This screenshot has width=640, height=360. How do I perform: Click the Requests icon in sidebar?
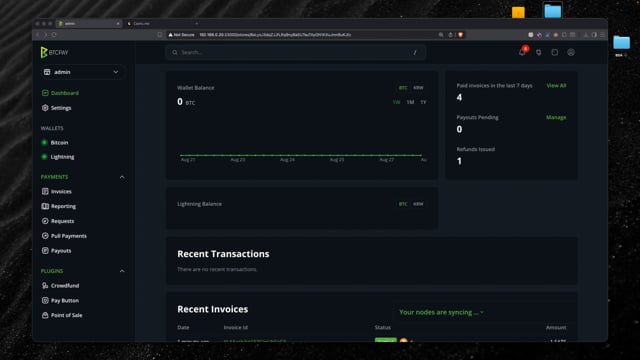pos(45,221)
